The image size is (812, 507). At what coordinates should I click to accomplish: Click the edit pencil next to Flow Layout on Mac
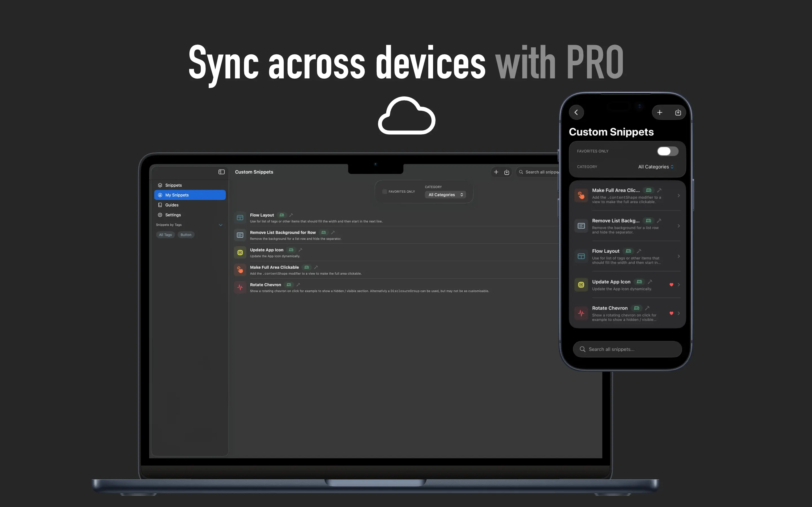point(291,215)
